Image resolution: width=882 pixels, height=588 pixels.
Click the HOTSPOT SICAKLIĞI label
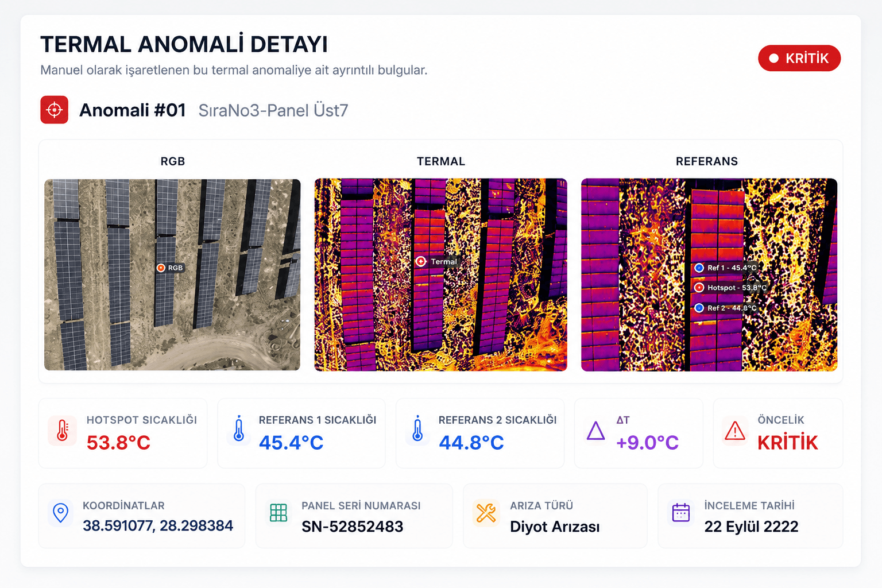coord(142,420)
